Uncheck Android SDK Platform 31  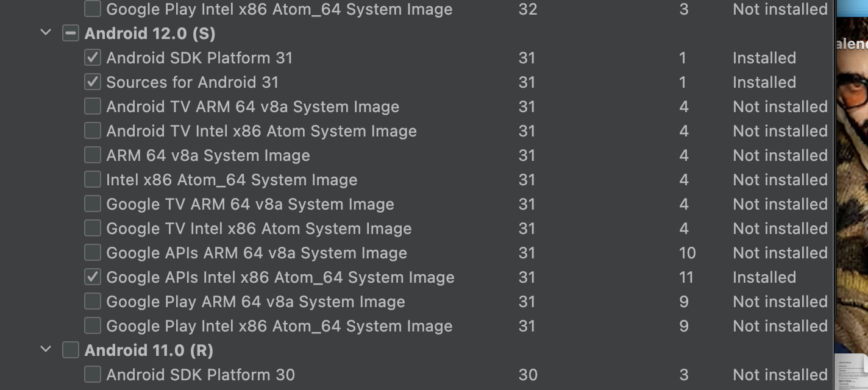93,58
